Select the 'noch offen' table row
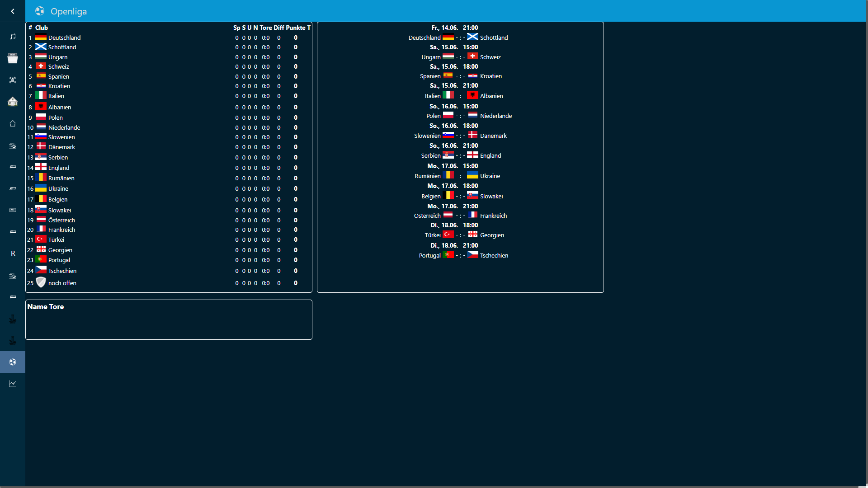 (x=62, y=283)
